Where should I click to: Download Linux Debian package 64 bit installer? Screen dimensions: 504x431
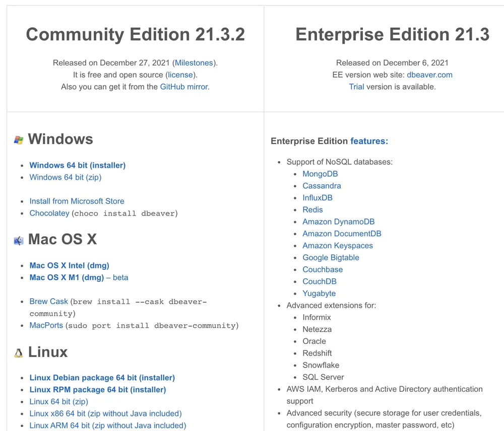pos(102,378)
